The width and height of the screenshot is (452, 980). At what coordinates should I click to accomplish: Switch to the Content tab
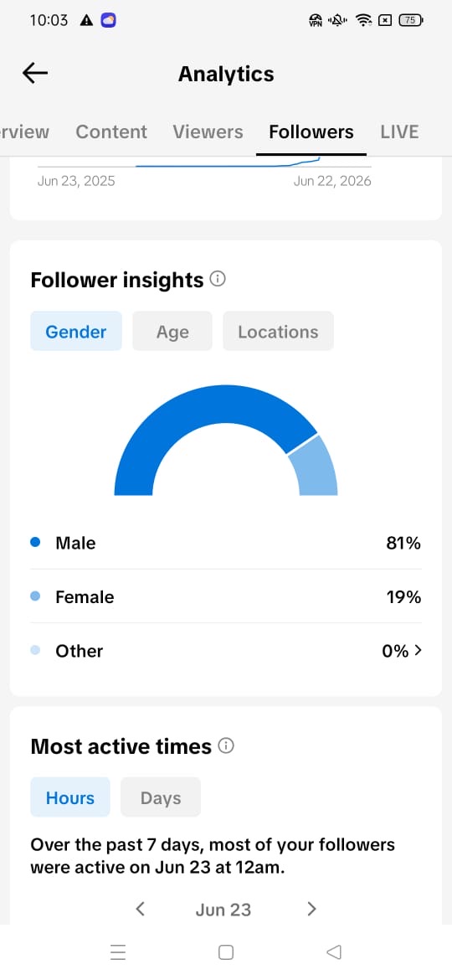111,132
